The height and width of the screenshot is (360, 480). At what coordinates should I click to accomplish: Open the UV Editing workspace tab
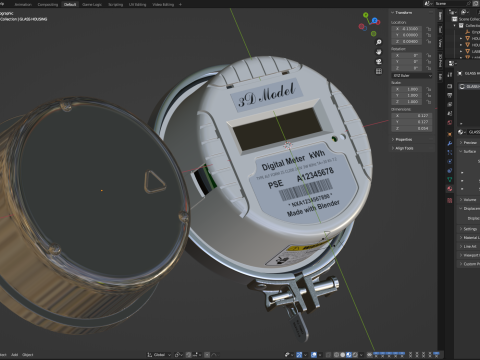[137, 5]
